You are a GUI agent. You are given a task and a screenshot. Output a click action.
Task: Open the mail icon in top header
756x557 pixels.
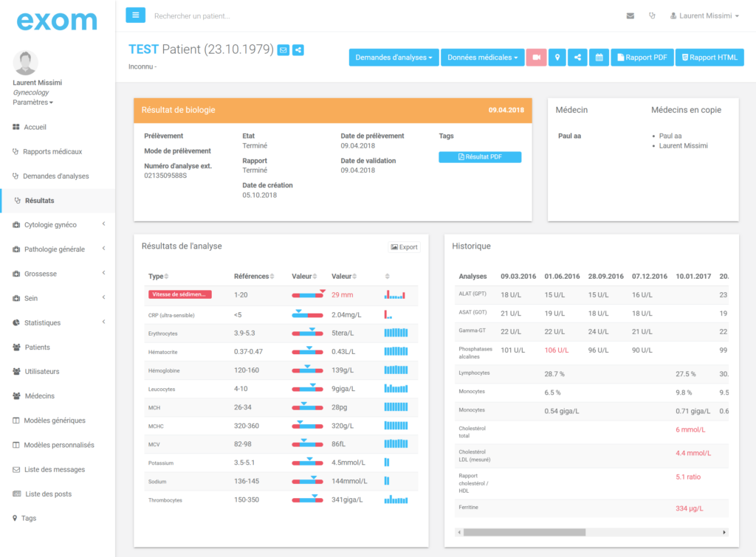coord(630,15)
